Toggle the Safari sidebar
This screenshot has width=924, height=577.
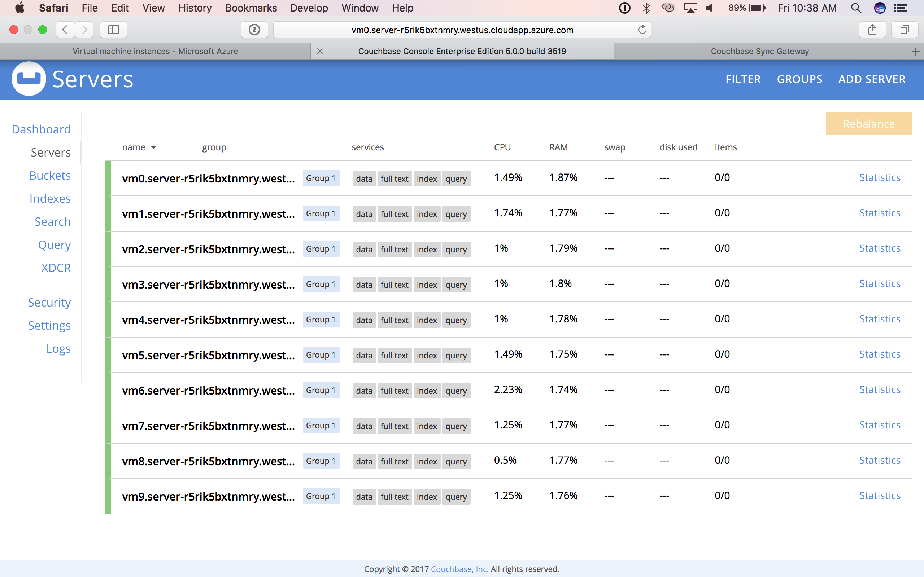point(113,29)
